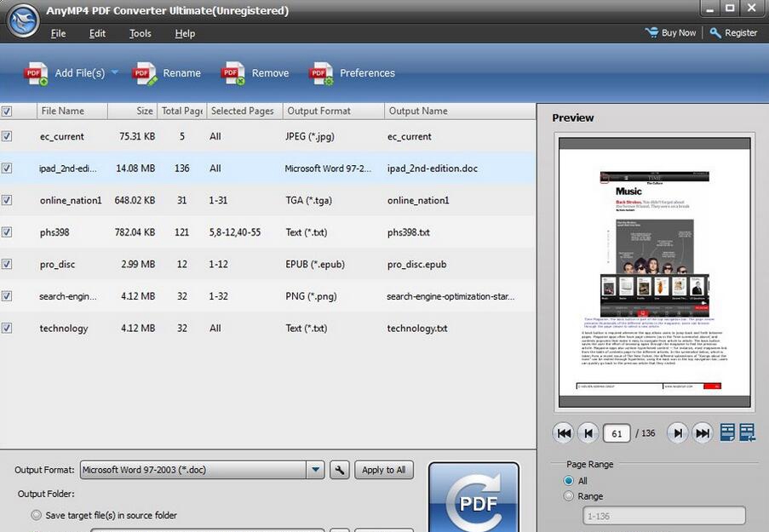Click the Apply to All button

click(x=384, y=470)
